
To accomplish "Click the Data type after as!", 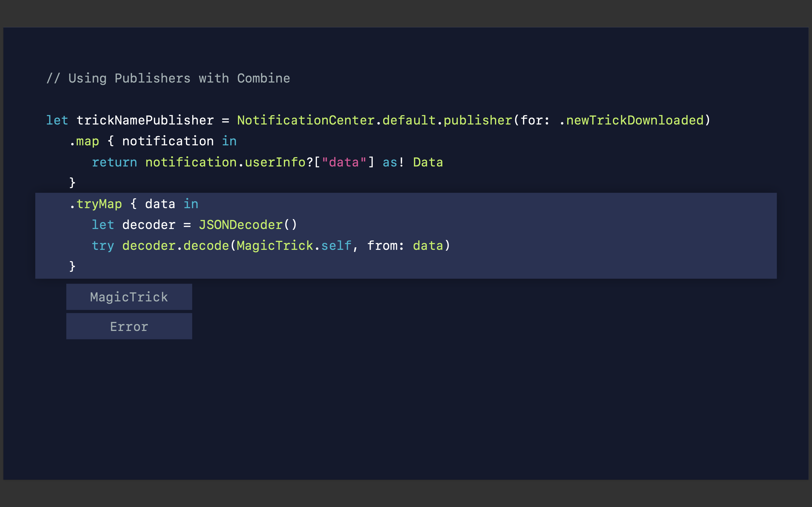I will [428, 162].
